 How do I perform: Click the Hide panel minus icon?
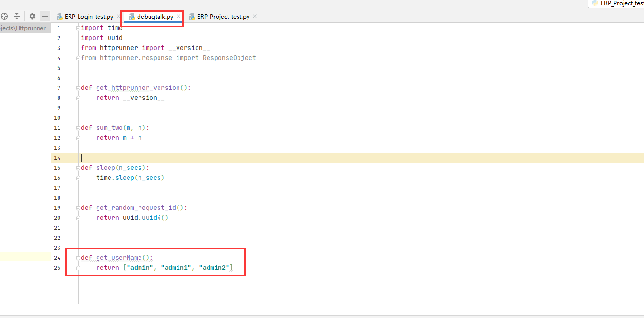point(44,16)
